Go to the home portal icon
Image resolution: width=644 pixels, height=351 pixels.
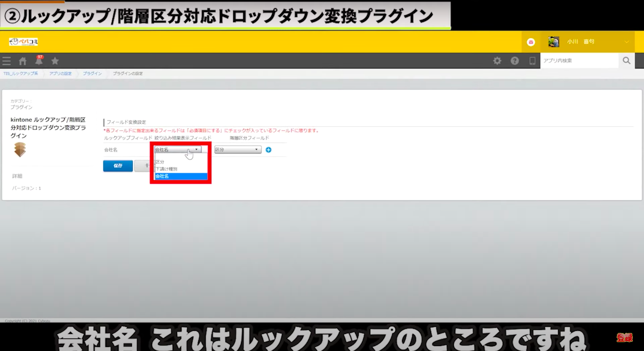coord(22,61)
